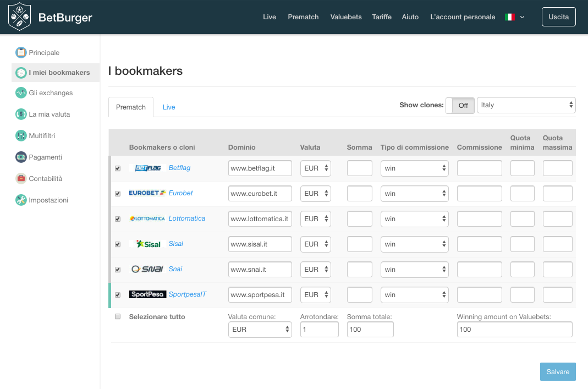This screenshot has width=588, height=389.
Task: Click the Lottomatica bookmaker logo
Action: 147,218
